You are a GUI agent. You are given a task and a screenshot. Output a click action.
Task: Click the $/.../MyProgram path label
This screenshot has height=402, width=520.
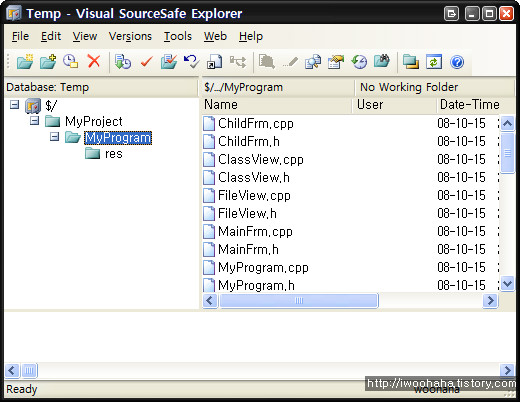tap(243, 87)
